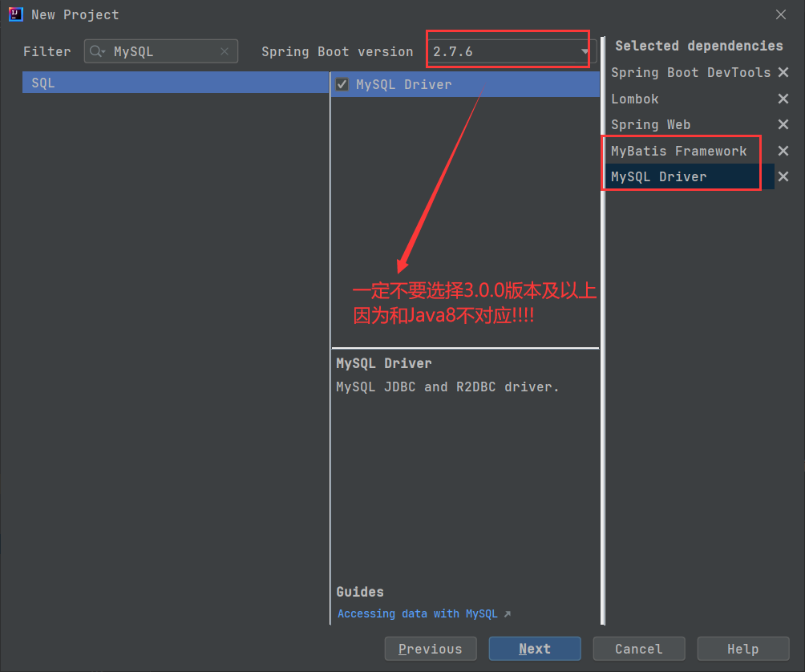This screenshot has height=672, width=805.
Task: Click the Guides heading
Action: coord(360,592)
